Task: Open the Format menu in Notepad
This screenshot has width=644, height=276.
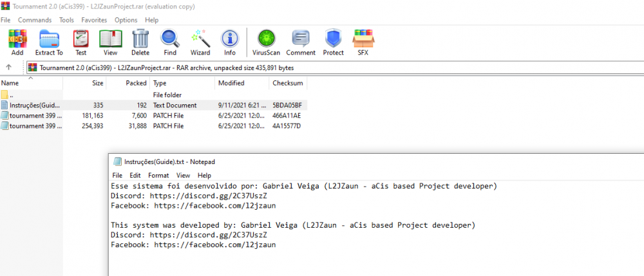Action: 158,175
